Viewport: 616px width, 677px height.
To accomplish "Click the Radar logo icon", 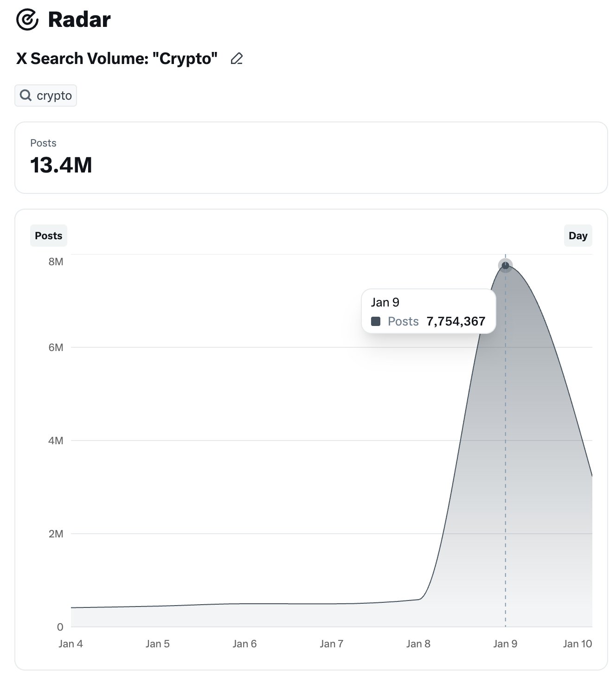I will pyautogui.click(x=27, y=19).
